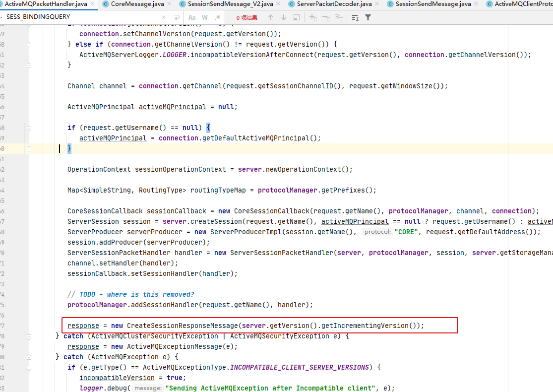Close SessionSendMessage_V2.java tab
Image resolution: width=553 pixels, height=392 pixels.
click(278, 3)
